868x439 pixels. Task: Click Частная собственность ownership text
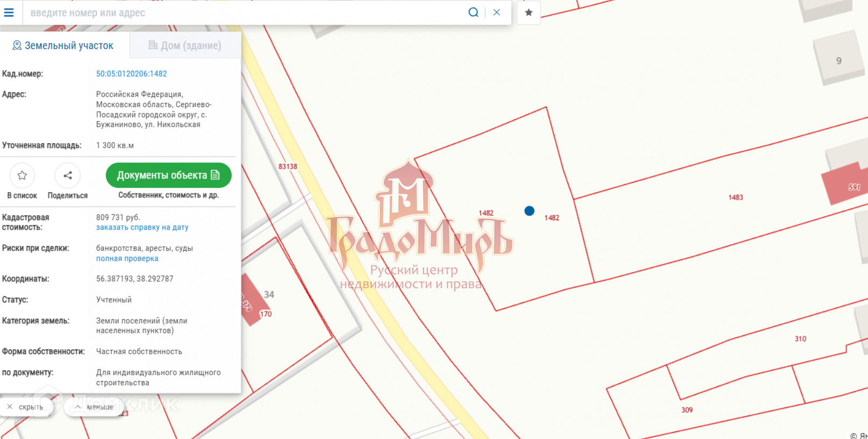click(139, 351)
